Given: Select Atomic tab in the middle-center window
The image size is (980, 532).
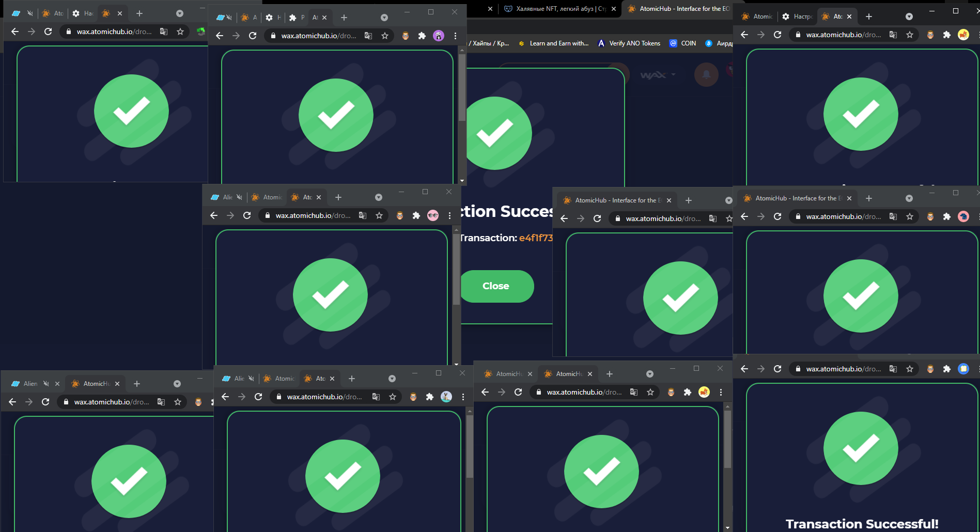Looking at the screenshot, I should click(x=267, y=197).
